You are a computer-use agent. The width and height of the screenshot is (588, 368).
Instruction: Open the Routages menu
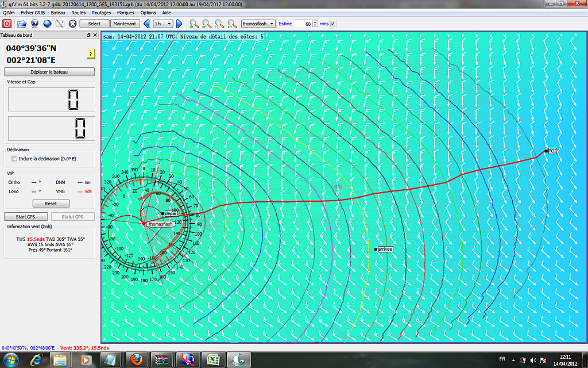point(101,13)
